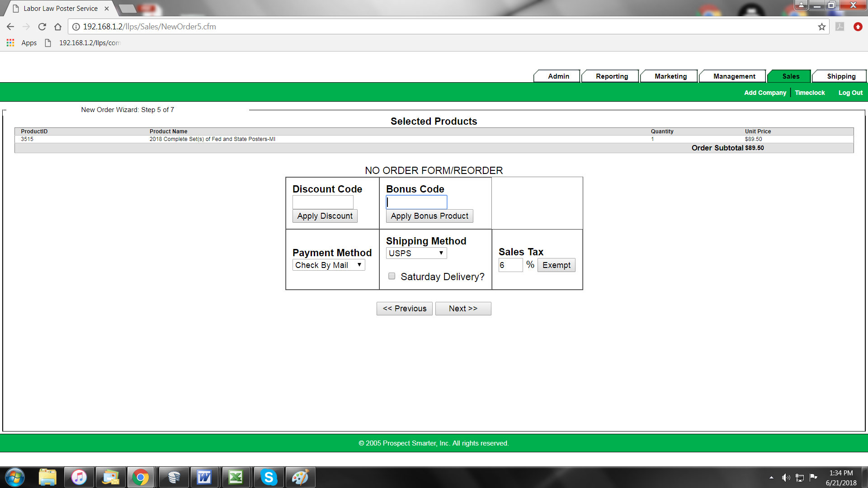Open the Shipping tab
The height and width of the screenshot is (488, 868).
point(841,76)
